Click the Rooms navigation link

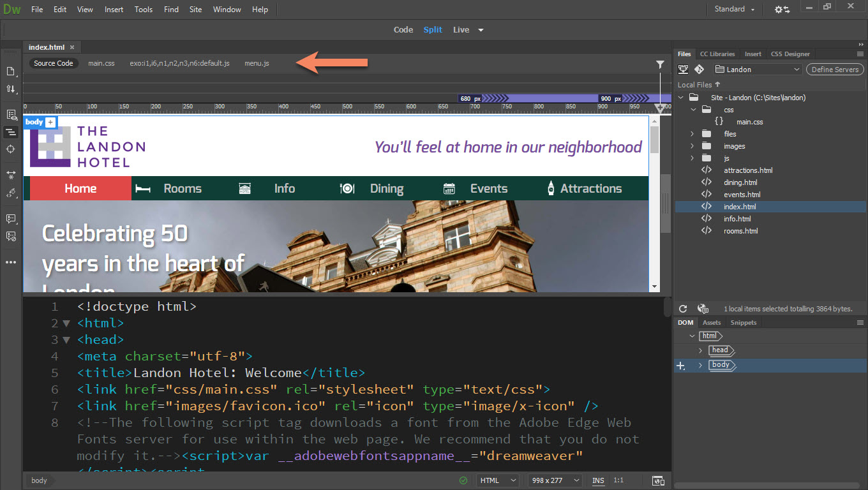pyautogui.click(x=183, y=189)
